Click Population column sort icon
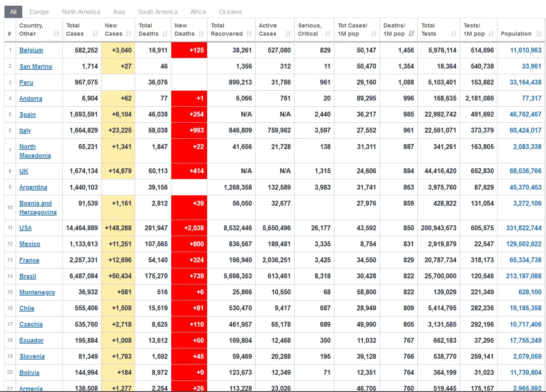546x392 pixels. tap(539, 34)
